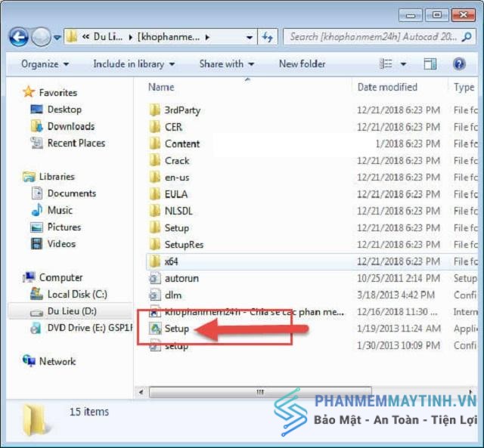Select the Content folder icon

click(154, 144)
